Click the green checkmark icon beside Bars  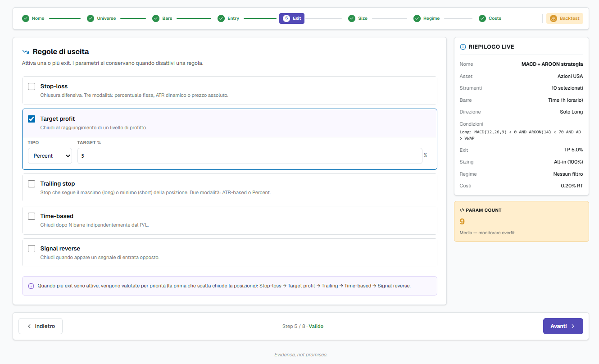tap(156, 18)
